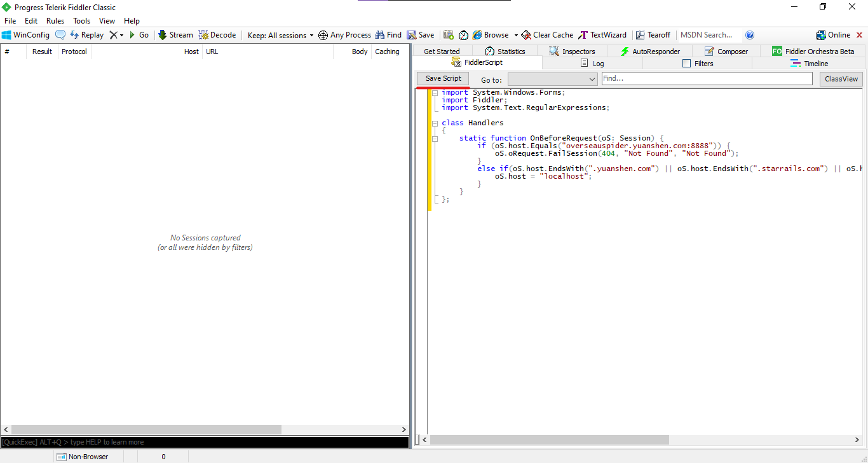The image size is (868, 463).
Task: Open the View menu
Action: tap(107, 21)
